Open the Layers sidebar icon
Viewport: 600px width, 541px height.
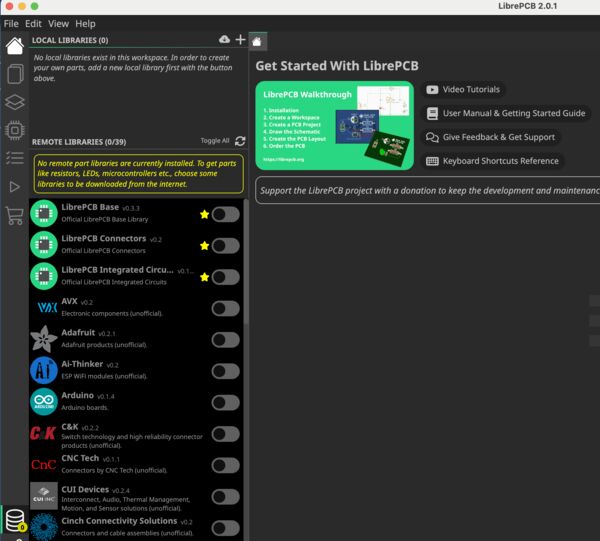(x=15, y=102)
